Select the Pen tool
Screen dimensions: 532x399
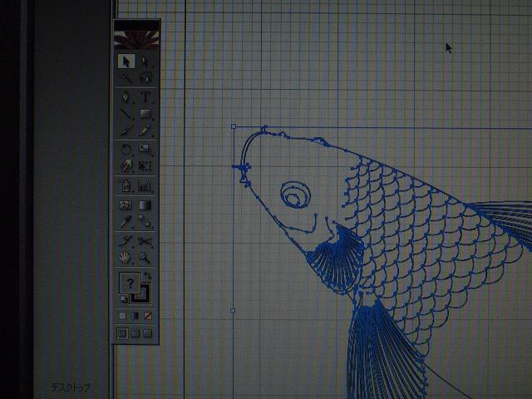pyautogui.click(x=126, y=97)
